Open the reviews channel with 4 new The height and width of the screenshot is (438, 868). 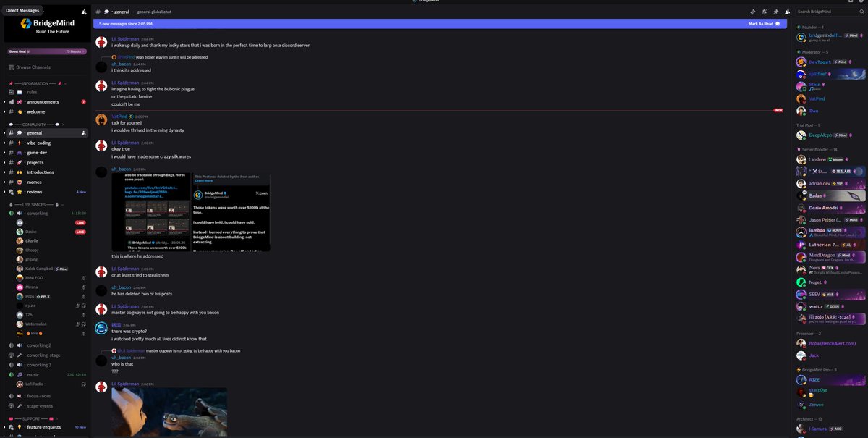click(46, 192)
